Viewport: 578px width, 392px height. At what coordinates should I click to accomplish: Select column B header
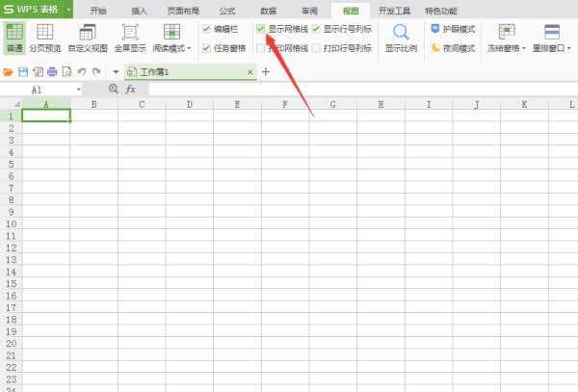[94, 104]
